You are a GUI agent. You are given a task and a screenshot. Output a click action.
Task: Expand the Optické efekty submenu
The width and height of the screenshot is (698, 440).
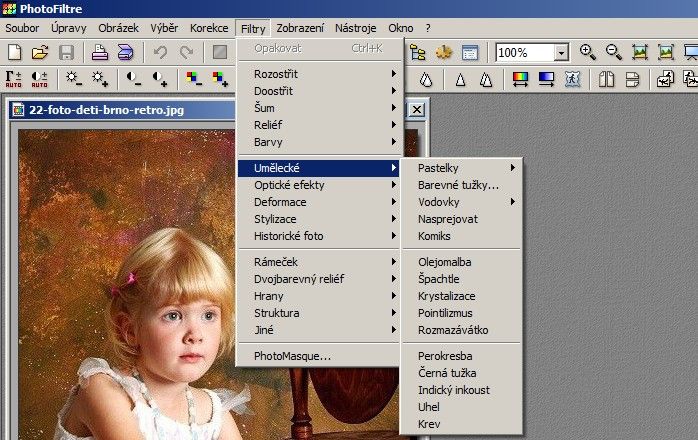pyautogui.click(x=319, y=185)
